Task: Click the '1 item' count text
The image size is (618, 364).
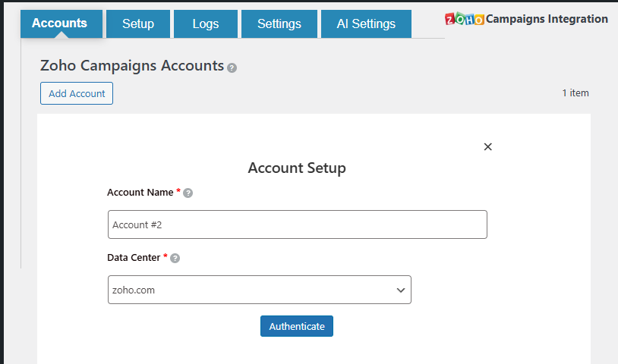Action: 575,93
